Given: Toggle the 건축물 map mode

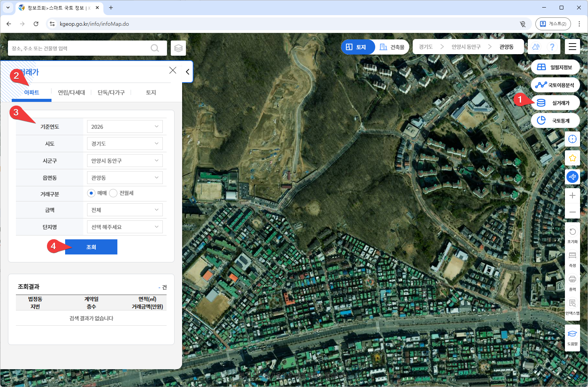Looking at the screenshot, I should coord(392,47).
